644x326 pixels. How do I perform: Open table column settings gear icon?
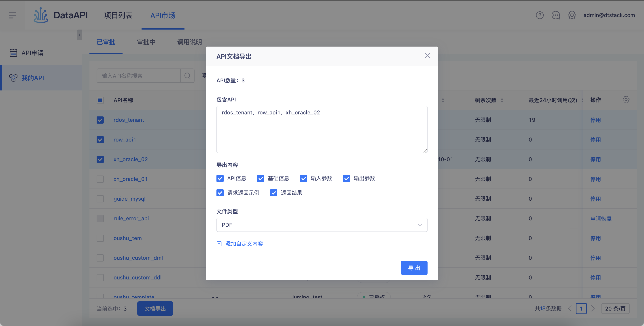(626, 100)
